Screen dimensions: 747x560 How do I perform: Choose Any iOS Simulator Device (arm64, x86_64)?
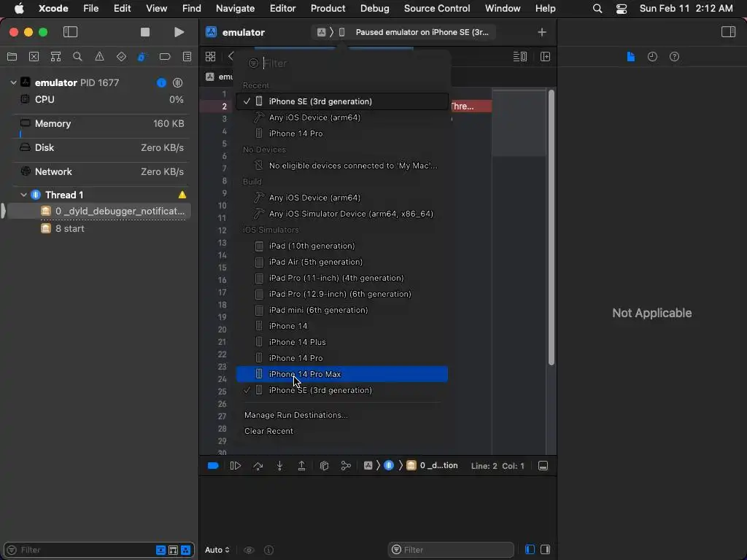(342, 214)
